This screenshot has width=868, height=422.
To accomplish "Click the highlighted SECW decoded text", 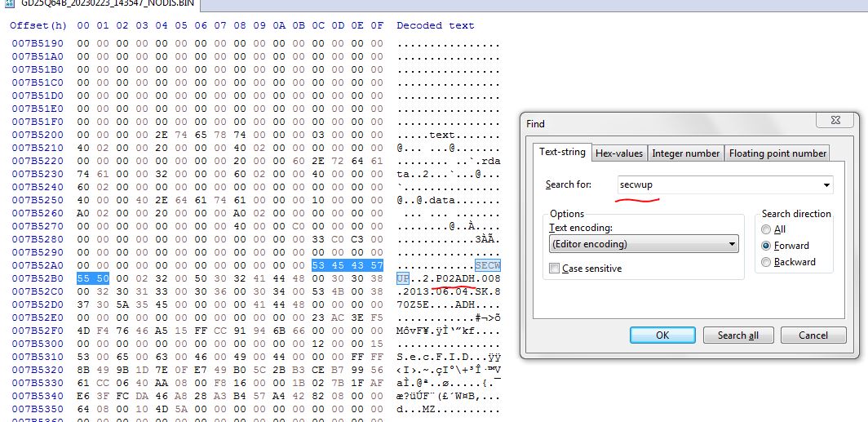I will 487,265.
